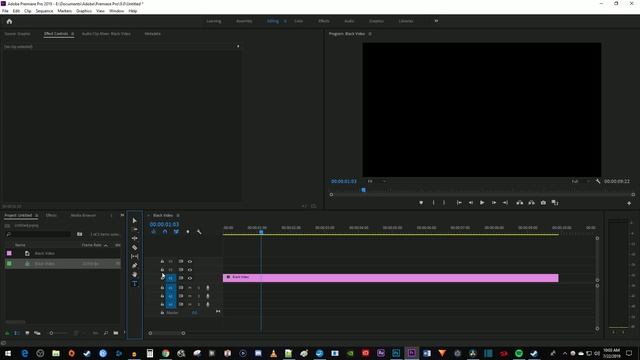Toggle lock on V3 track
The height and width of the screenshot is (360, 640).
pyautogui.click(x=162, y=261)
